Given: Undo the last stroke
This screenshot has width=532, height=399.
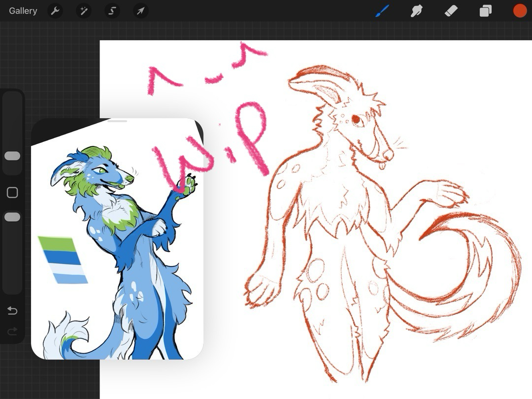Looking at the screenshot, I should pyautogui.click(x=12, y=311).
